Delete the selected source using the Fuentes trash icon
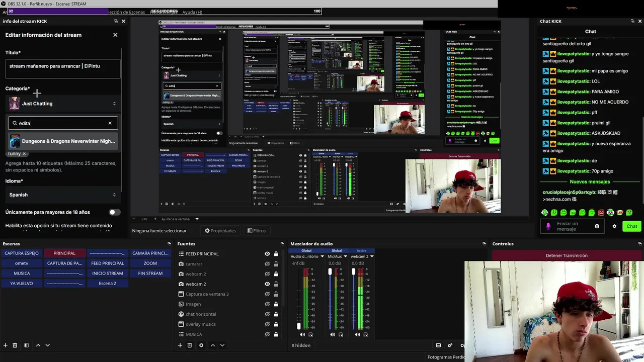Image resolution: width=644 pixels, height=362 pixels. coord(190,345)
